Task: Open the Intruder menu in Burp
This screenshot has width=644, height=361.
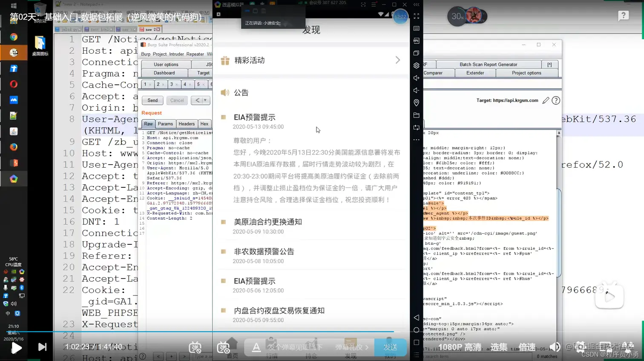Action: tap(176, 54)
